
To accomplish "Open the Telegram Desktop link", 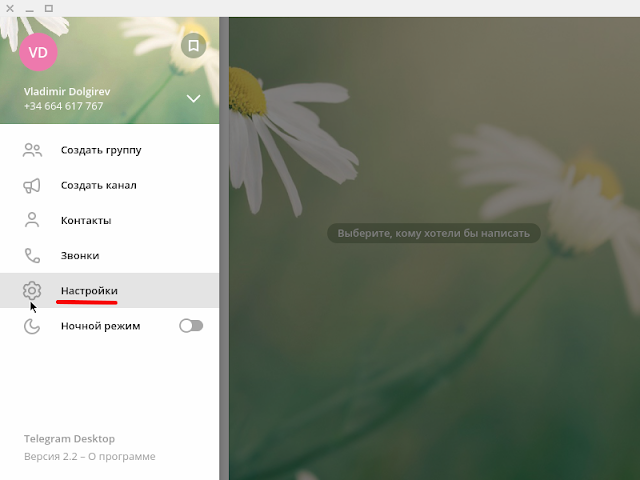I will click(x=69, y=439).
